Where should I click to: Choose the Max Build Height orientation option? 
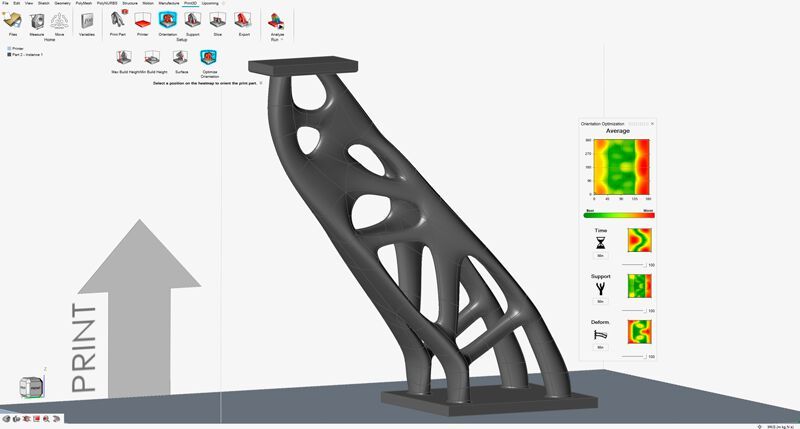pos(125,59)
